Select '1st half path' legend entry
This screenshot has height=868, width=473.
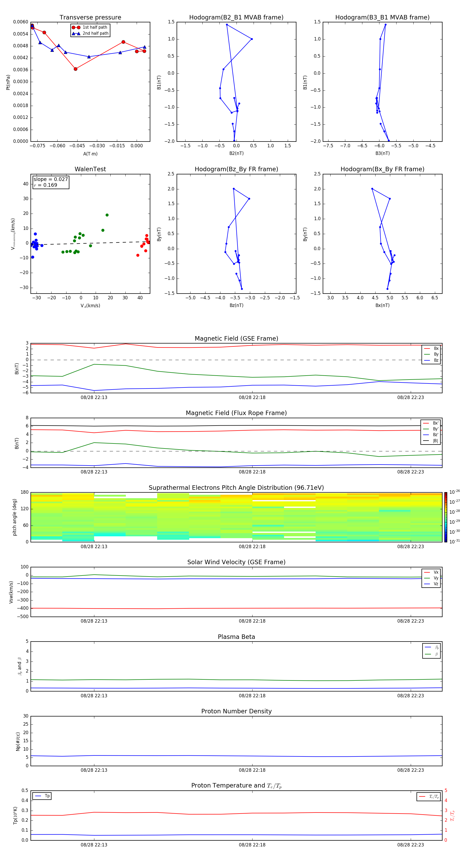pyautogui.click(x=90, y=27)
